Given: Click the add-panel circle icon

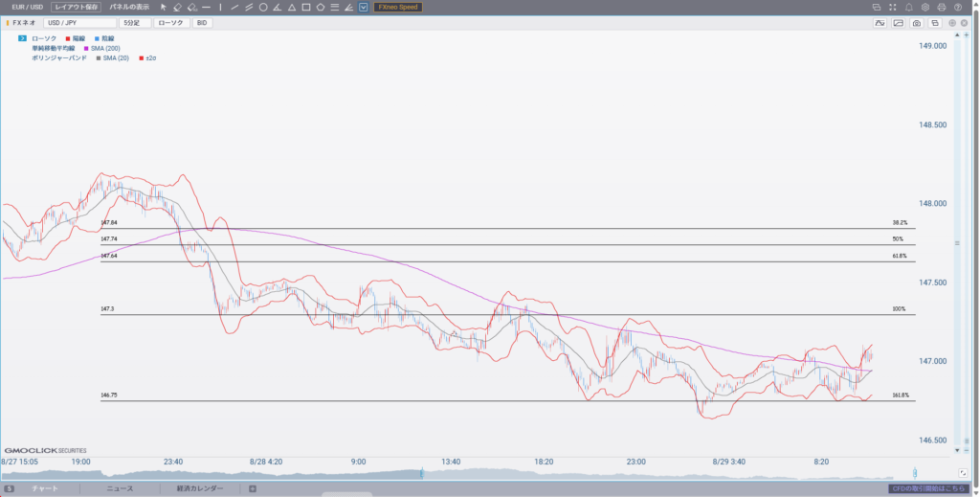Looking at the screenshot, I should pyautogui.click(x=952, y=23).
